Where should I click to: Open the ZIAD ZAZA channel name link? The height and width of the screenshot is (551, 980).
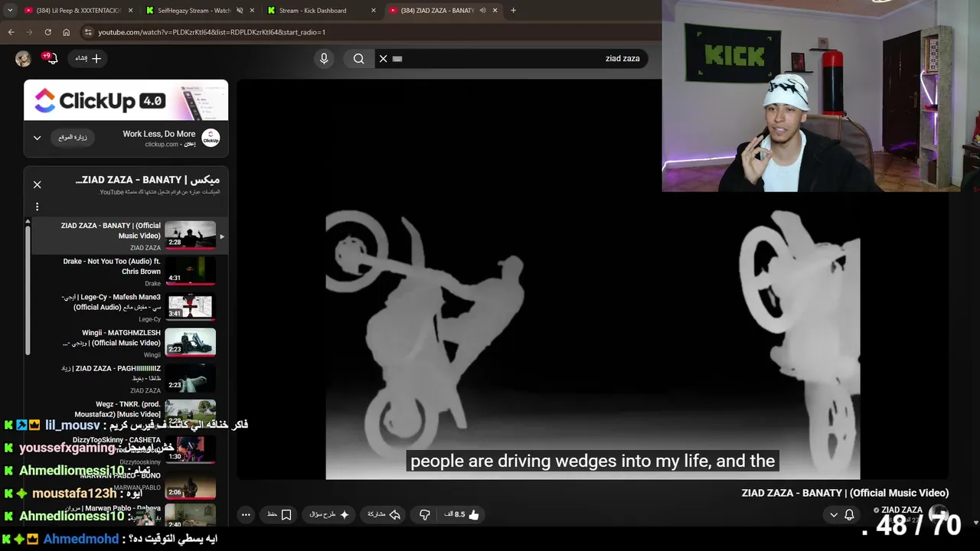[x=902, y=510]
